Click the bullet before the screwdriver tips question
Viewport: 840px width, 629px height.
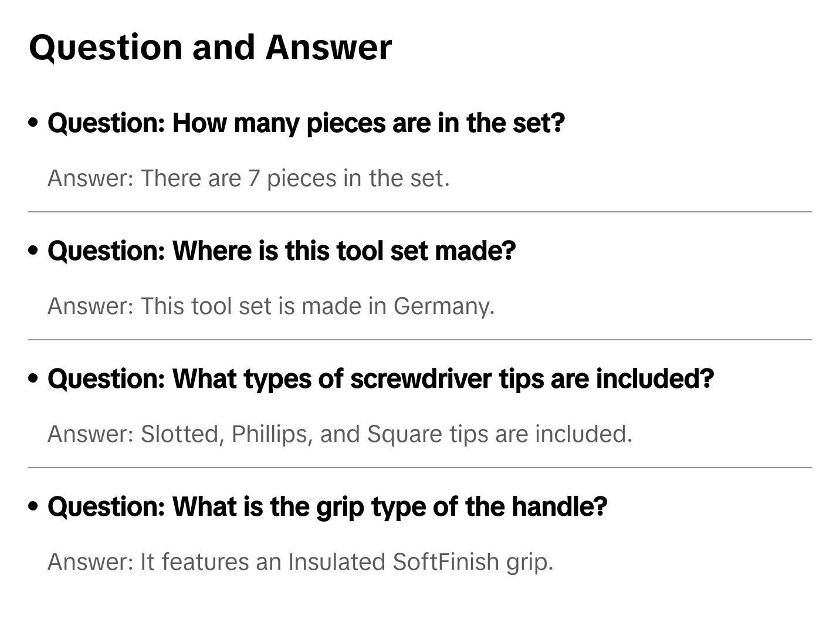tap(33, 378)
